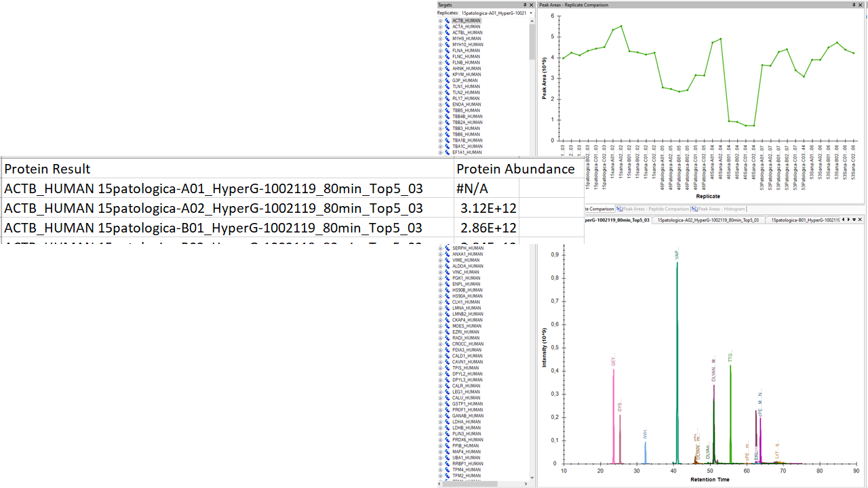Screen dimensions: 868x488
Task: Expand the FLNA_HUMAN protein node
Action: click(440, 51)
